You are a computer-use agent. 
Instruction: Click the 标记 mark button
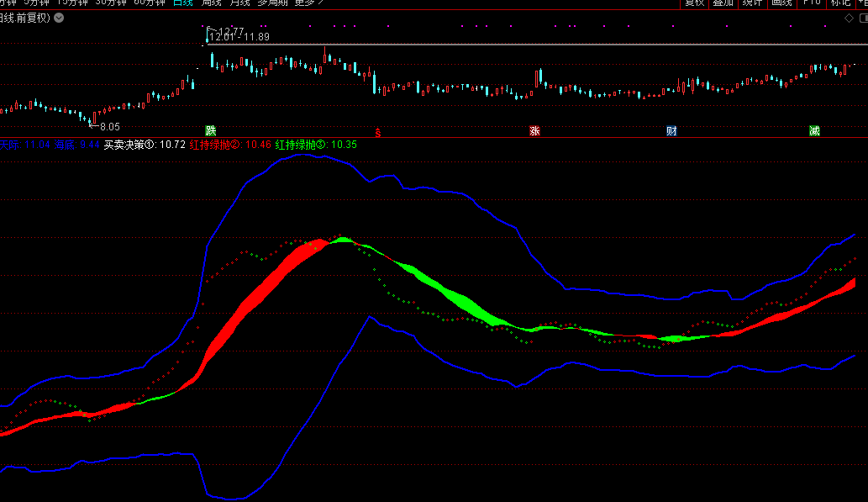(x=840, y=3)
